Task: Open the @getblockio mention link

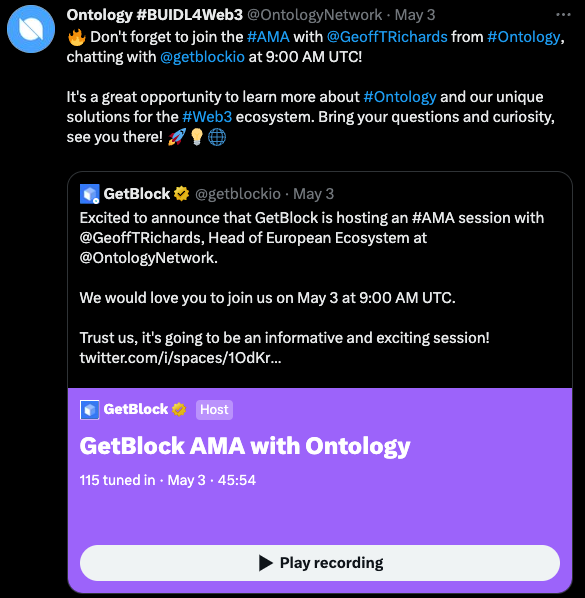Action: click(202, 57)
